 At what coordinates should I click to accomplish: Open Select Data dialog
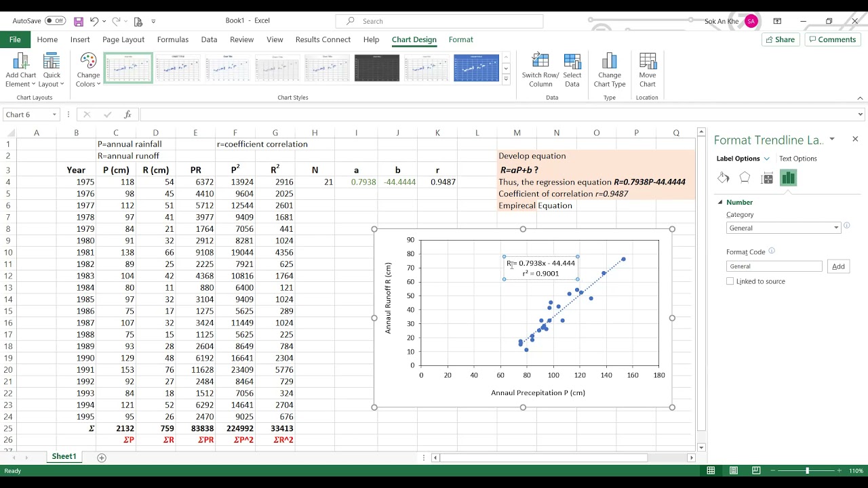click(x=572, y=70)
